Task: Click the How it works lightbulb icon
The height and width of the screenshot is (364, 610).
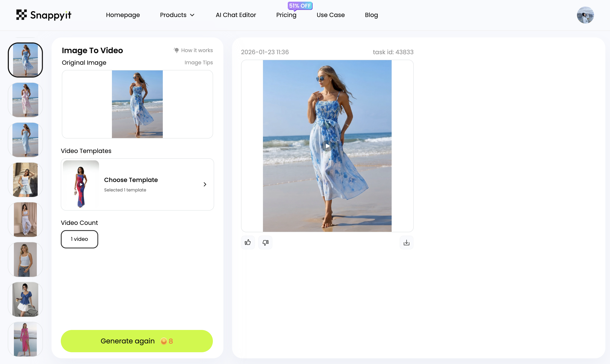Action: click(x=176, y=50)
